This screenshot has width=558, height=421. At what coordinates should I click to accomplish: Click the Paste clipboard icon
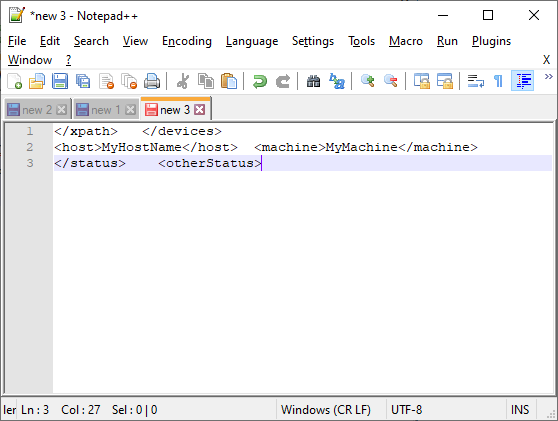click(229, 81)
